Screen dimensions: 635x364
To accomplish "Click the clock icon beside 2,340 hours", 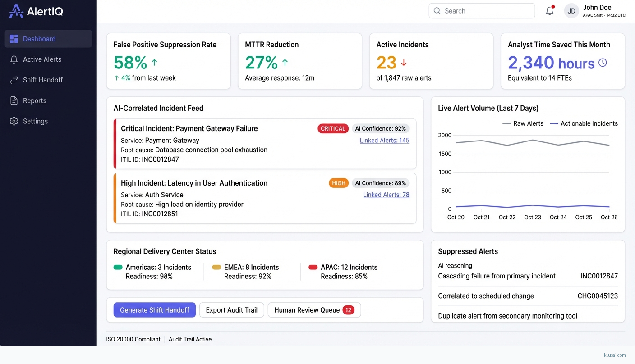I will pos(603,63).
